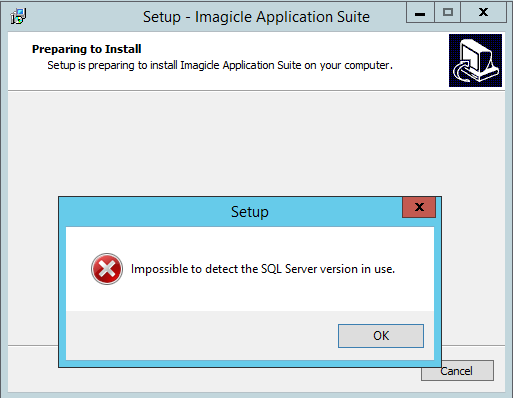Maximize the setup wizard window
Image resolution: width=513 pixels, height=398 pixels.
click(448, 13)
